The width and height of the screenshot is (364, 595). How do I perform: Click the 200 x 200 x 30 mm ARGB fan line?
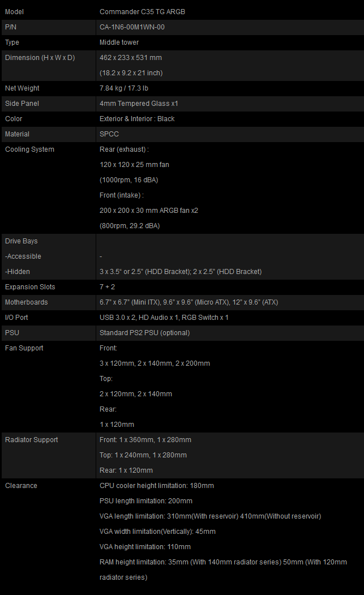149,210
